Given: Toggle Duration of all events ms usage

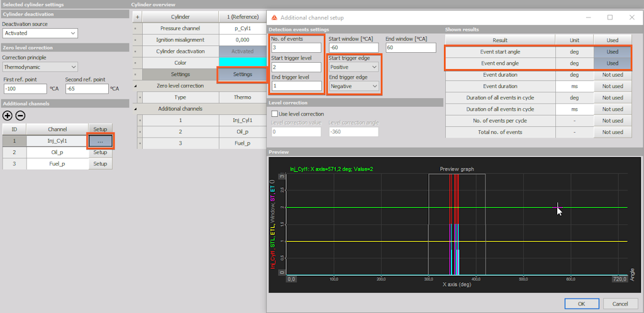Looking at the screenshot, I should tap(613, 109).
